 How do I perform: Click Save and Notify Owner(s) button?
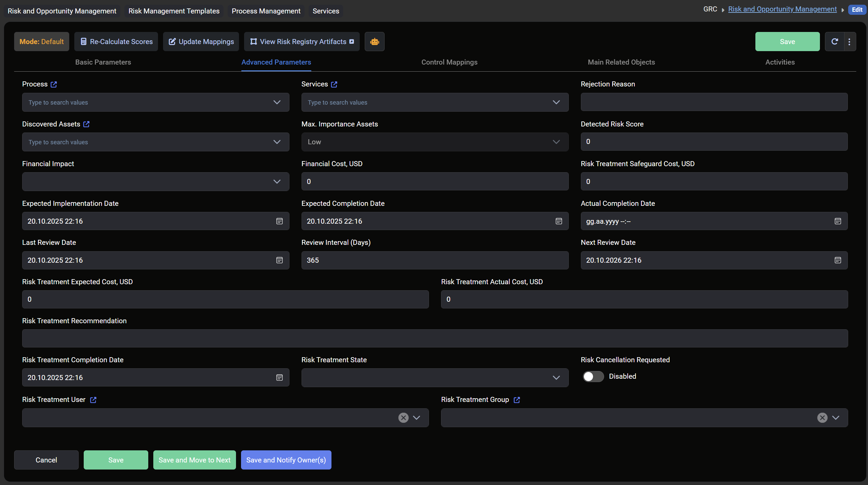[286, 460]
